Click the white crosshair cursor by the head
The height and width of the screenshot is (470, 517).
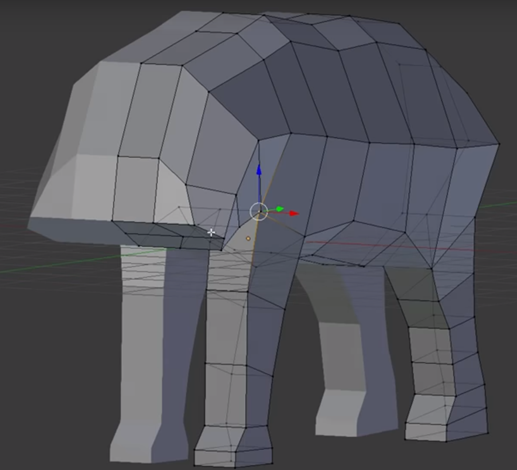211,232
